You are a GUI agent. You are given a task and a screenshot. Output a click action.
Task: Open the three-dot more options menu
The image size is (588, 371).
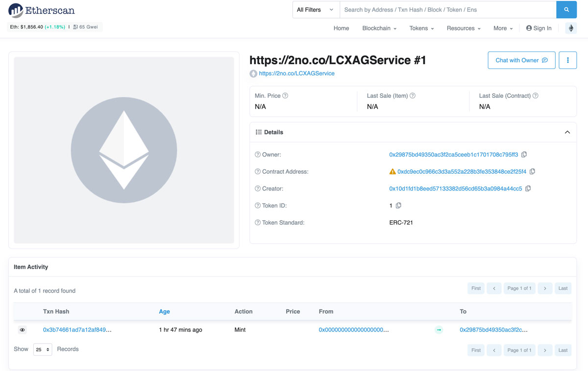pyautogui.click(x=567, y=60)
